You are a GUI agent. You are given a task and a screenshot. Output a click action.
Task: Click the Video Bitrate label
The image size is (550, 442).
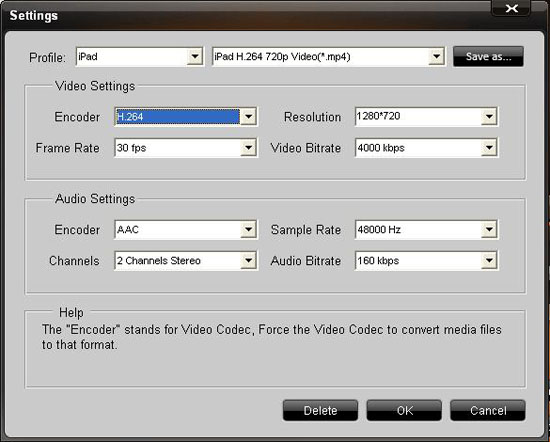click(x=306, y=148)
